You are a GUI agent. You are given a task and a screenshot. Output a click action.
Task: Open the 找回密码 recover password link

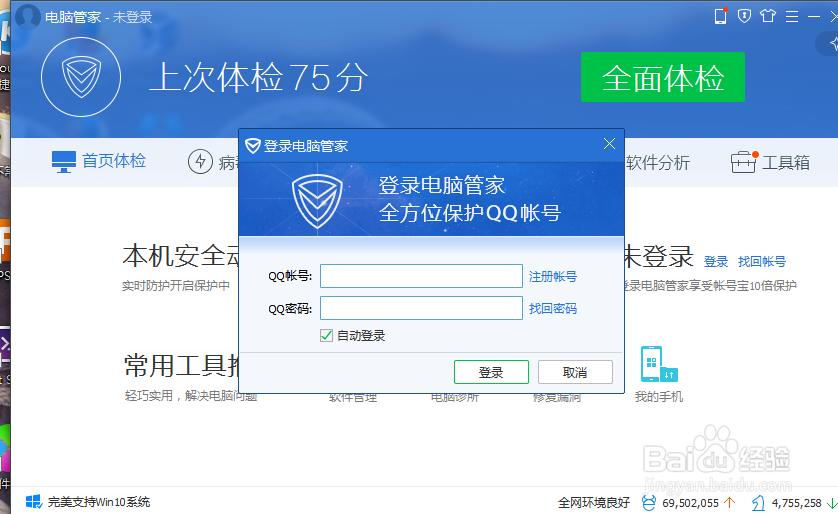coord(553,309)
